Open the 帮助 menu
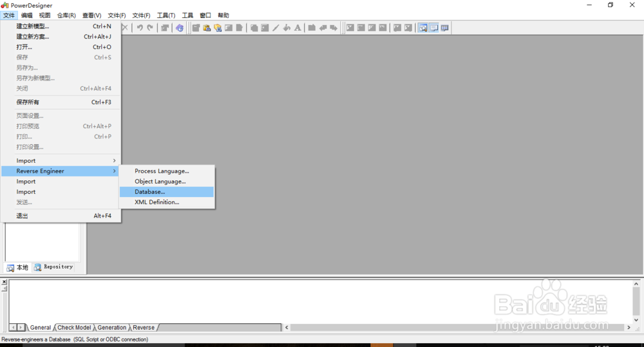Screen dimensions: 644x347 [223, 15]
